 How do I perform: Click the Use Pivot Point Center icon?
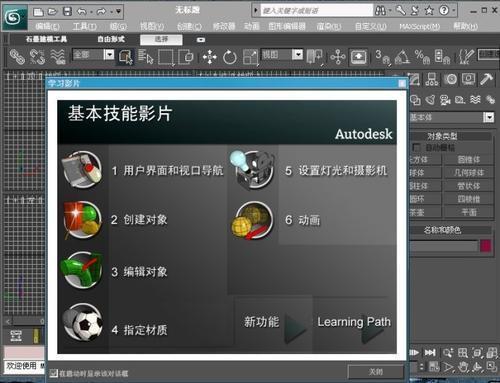tap(314, 56)
